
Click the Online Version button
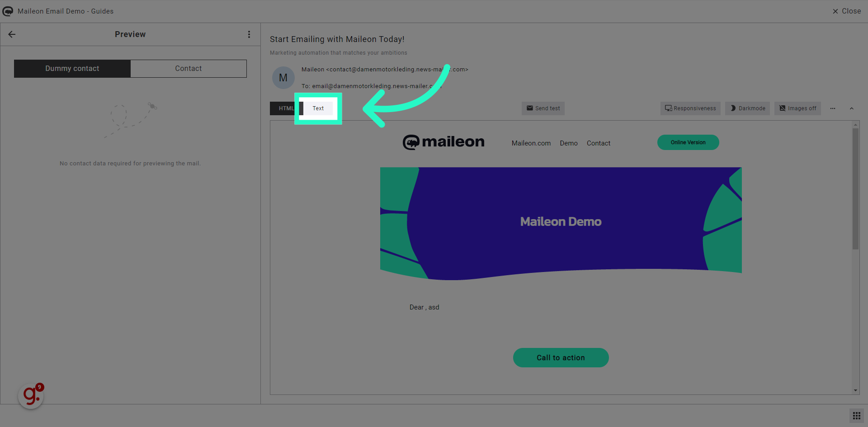688,142
